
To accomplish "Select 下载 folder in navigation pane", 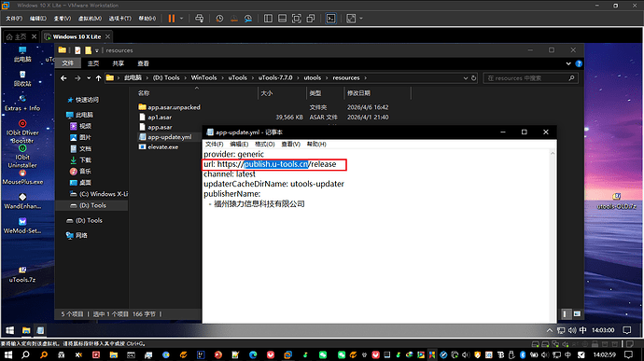I will [80, 160].
